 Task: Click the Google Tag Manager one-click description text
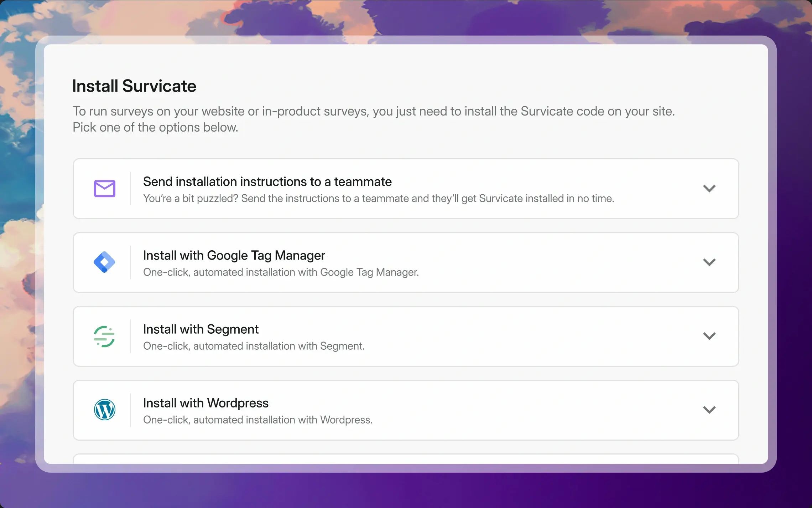pyautogui.click(x=281, y=272)
